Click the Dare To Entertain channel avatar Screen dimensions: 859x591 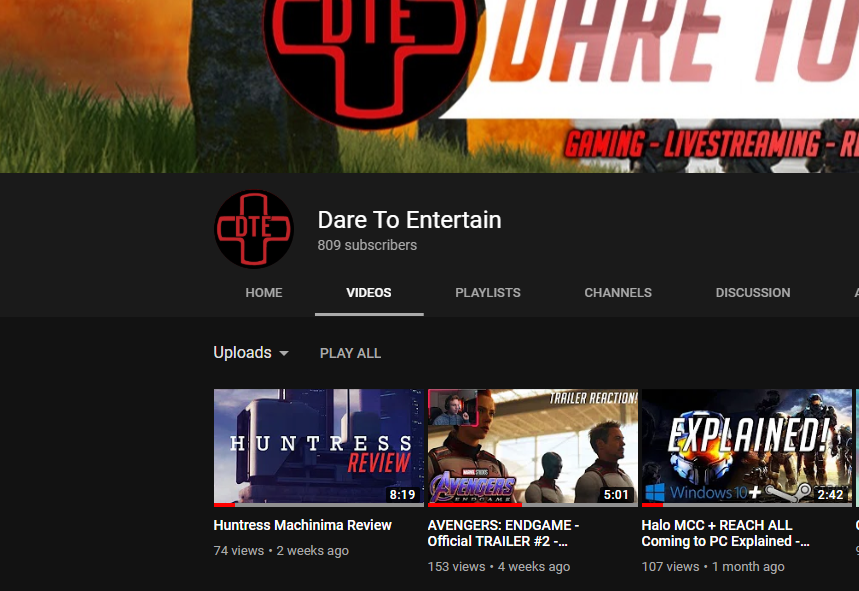tap(254, 229)
